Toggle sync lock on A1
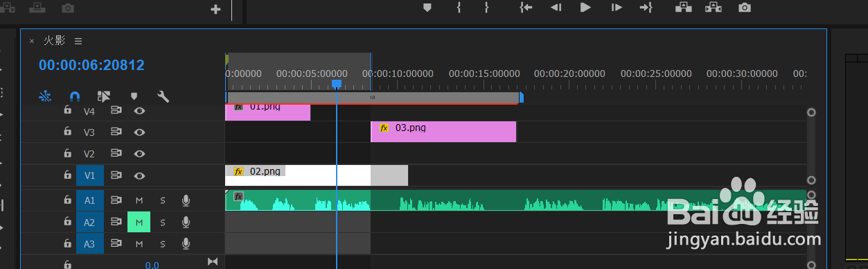Viewport: 868px width, 269px height. pyautogui.click(x=116, y=200)
